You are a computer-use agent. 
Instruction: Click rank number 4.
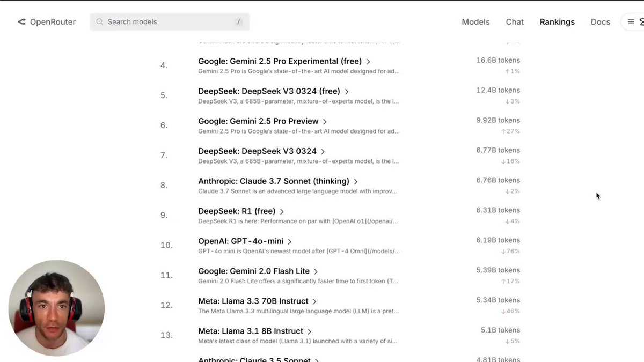[x=164, y=65]
